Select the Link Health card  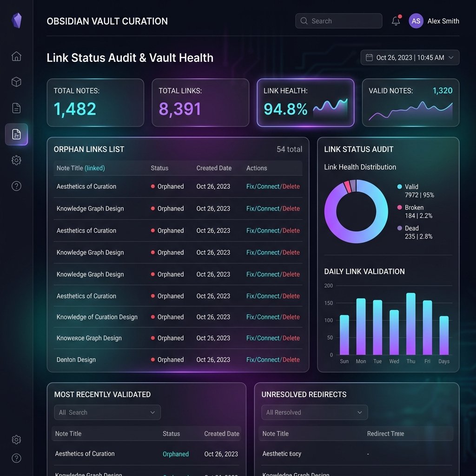pyautogui.click(x=305, y=103)
